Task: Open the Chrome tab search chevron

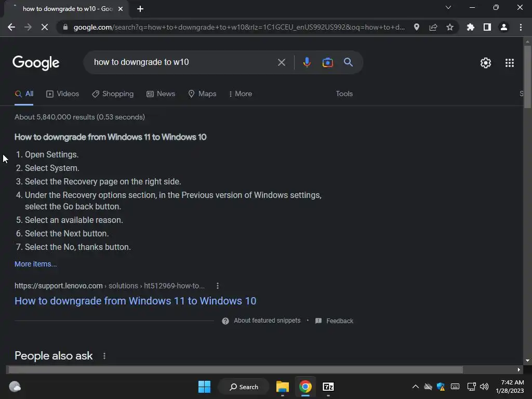Action: coord(448,7)
